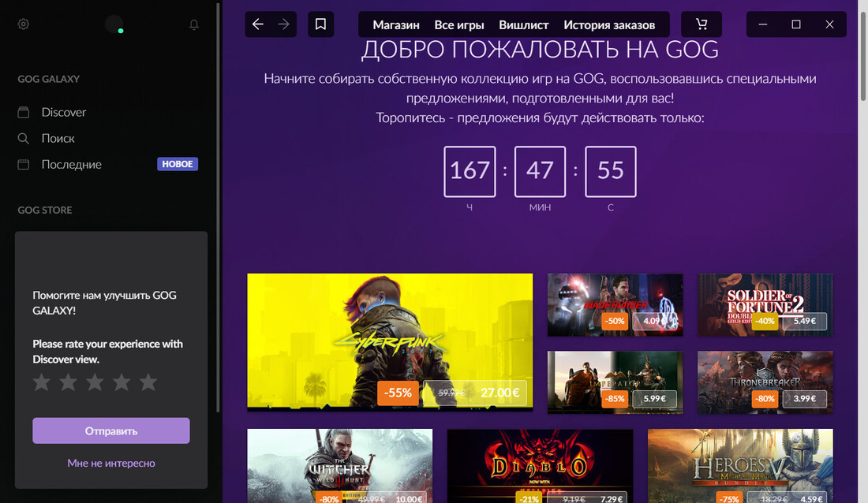Click the sidebar vertical scrollbar
The width and height of the screenshot is (868, 503).
[x=218, y=207]
